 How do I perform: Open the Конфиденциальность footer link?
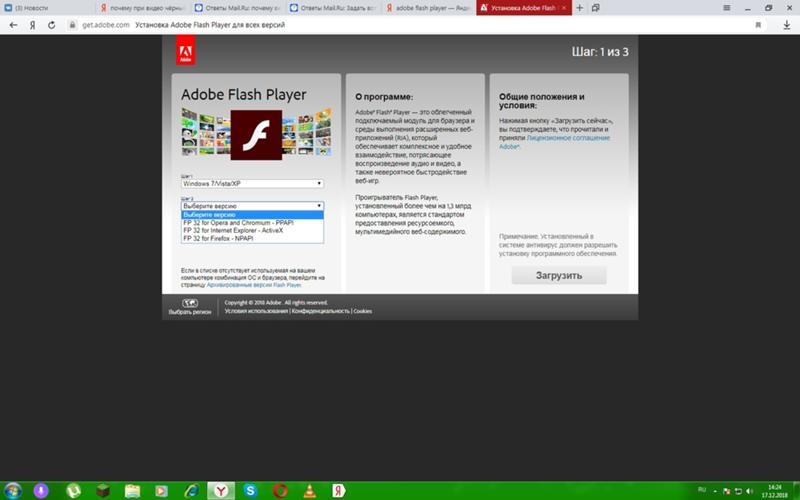point(321,311)
